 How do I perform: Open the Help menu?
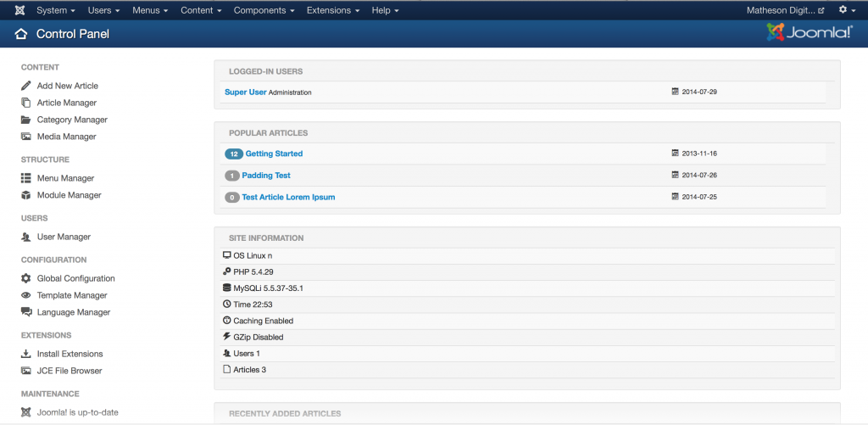385,10
